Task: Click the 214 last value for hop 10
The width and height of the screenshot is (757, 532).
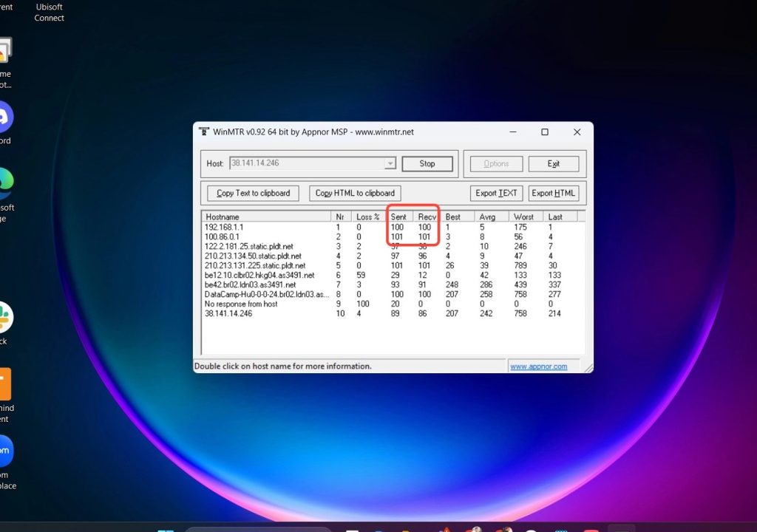Action: pos(554,313)
